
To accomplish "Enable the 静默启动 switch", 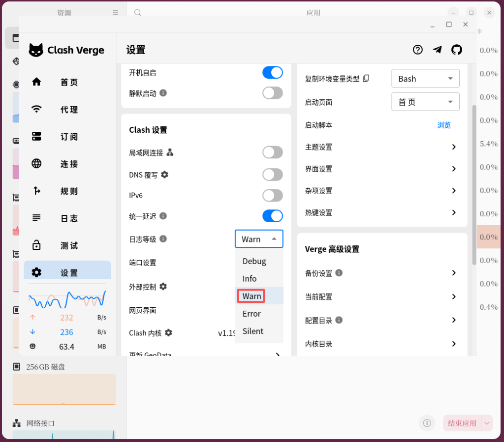I will click(x=273, y=93).
